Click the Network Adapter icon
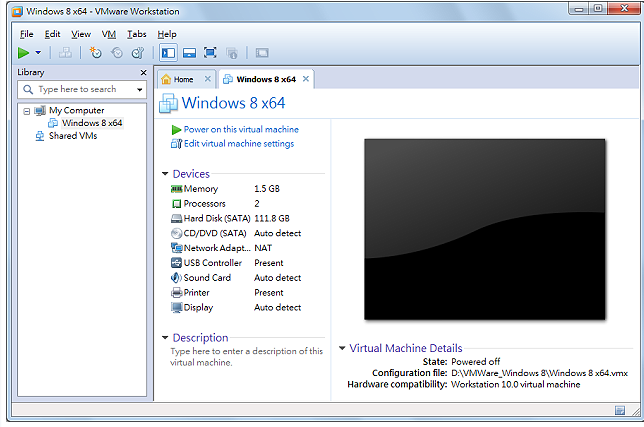 177,248
